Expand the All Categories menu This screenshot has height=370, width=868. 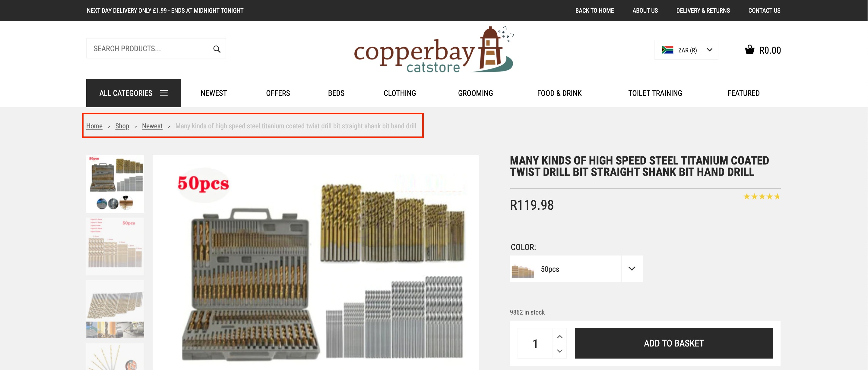[133, 93]
